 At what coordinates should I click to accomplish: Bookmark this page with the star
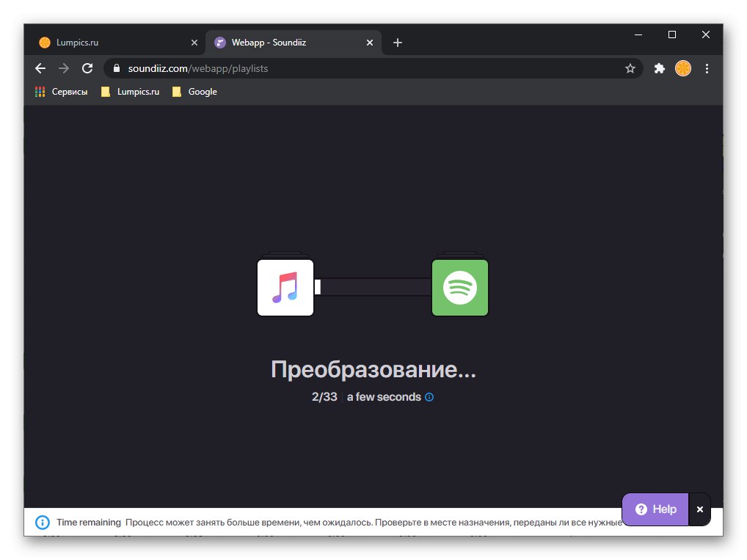(630, 69)
